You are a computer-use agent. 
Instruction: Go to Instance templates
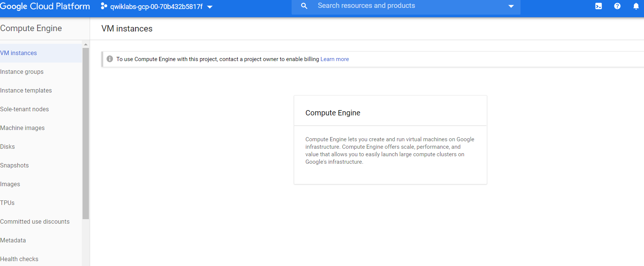coord(26,91)
